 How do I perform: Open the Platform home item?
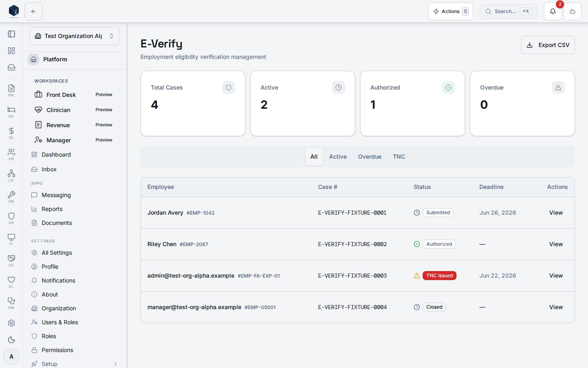pyautogui.click(x=75, y=59)
